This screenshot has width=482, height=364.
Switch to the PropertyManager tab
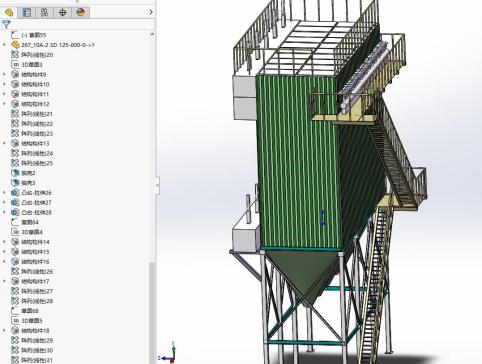click(x=27, y=13)
